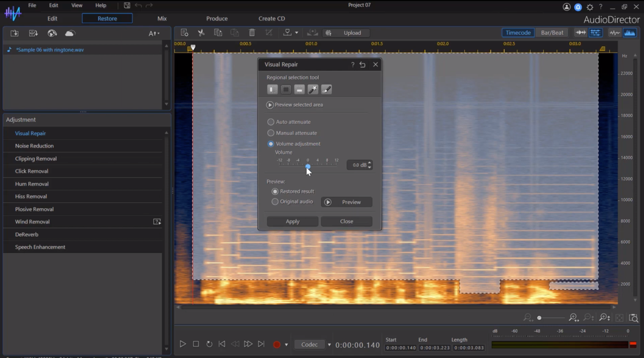This screenshot has width=644, height=358.
Task: Click the fit waveform icon next to Bar/Beat
Action: [581, 33]
